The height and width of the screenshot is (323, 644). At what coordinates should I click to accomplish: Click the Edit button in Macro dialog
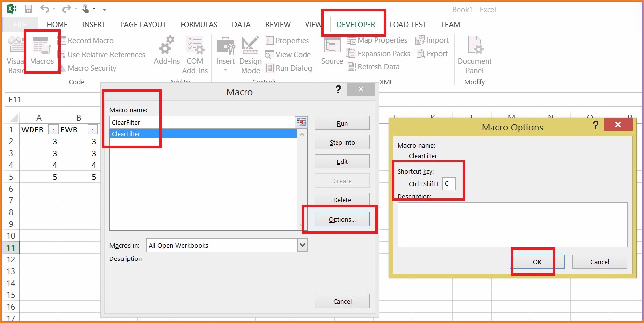[x=342, y=161]
